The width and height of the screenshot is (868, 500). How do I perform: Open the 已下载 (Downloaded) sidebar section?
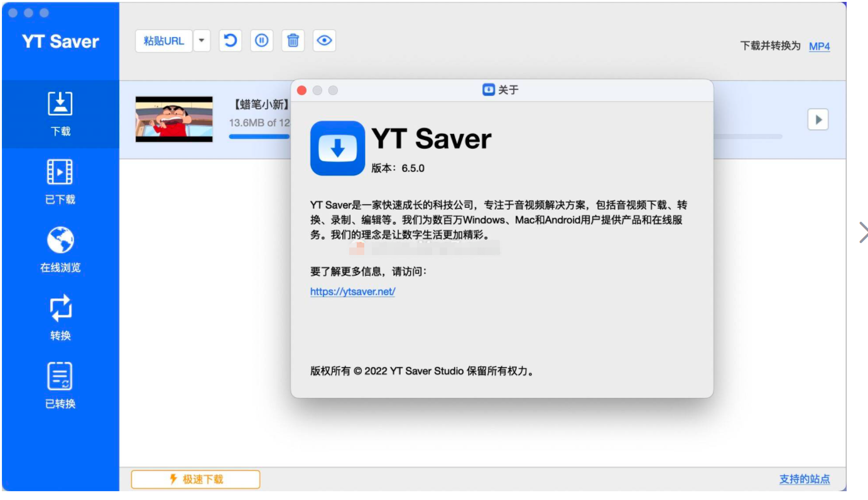point(60,182)
